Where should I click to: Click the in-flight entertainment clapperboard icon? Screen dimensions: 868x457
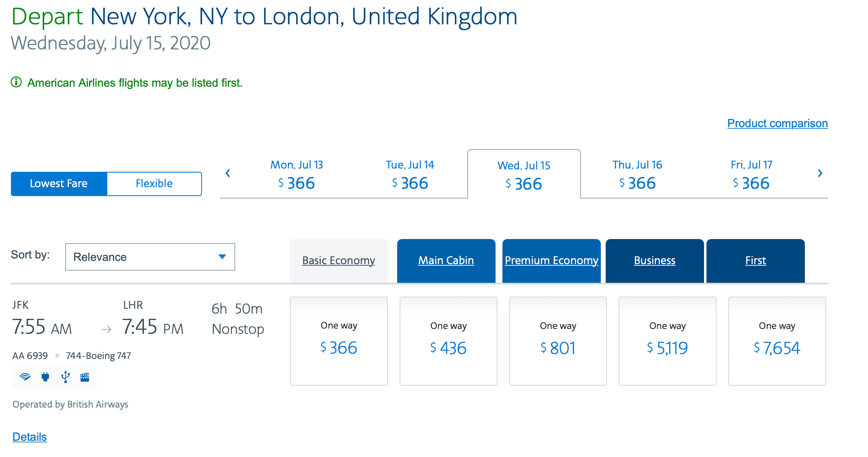[85, 377]
